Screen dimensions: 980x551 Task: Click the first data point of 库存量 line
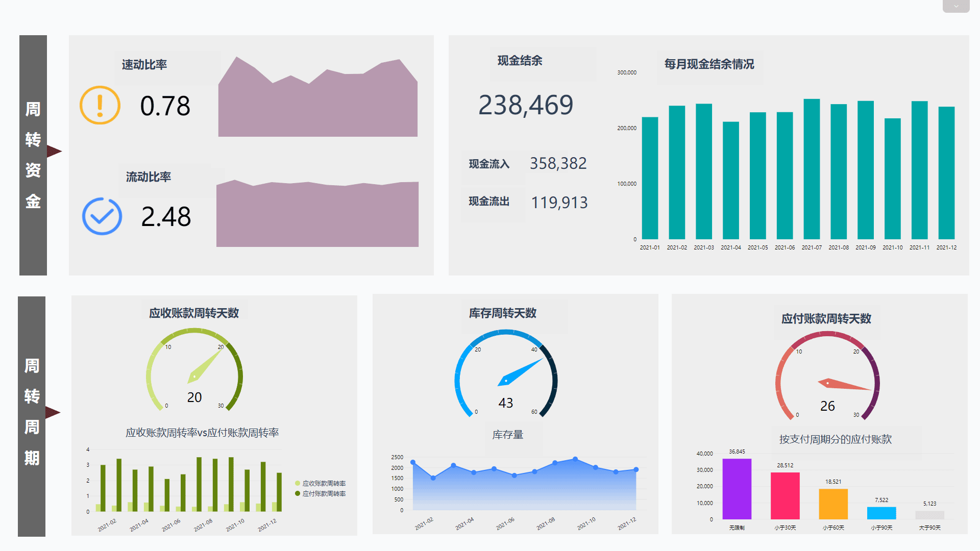pyautogui.click(x=413, y=462)
